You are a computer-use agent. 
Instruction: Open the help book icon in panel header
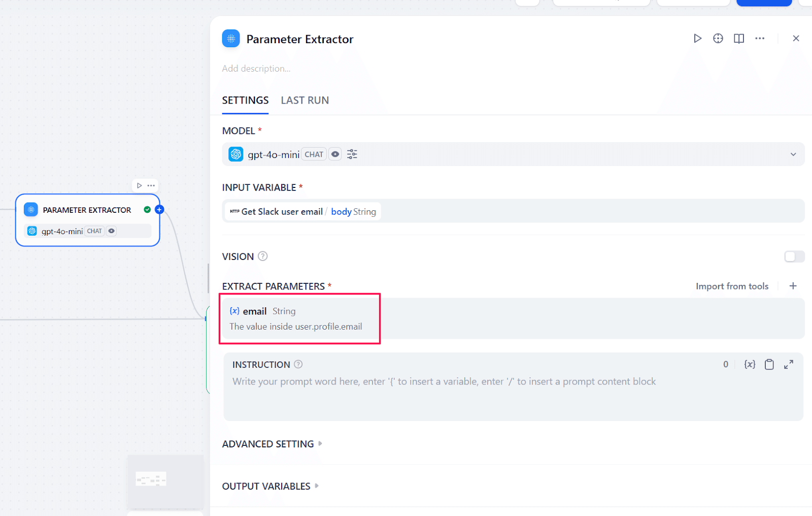738,39
